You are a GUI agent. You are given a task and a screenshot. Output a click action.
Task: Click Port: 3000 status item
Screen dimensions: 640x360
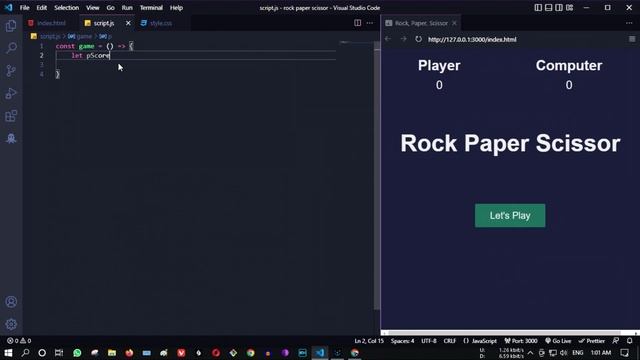(521, 341)
